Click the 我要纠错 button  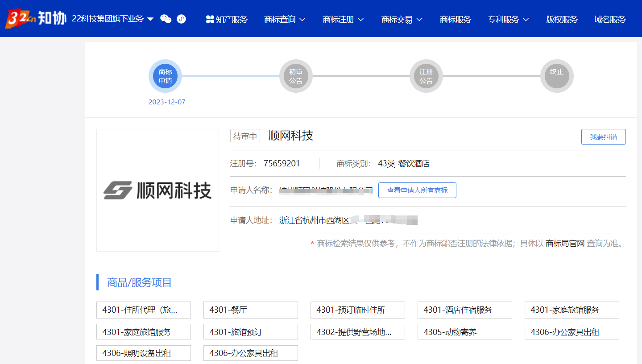pos(603,137)
